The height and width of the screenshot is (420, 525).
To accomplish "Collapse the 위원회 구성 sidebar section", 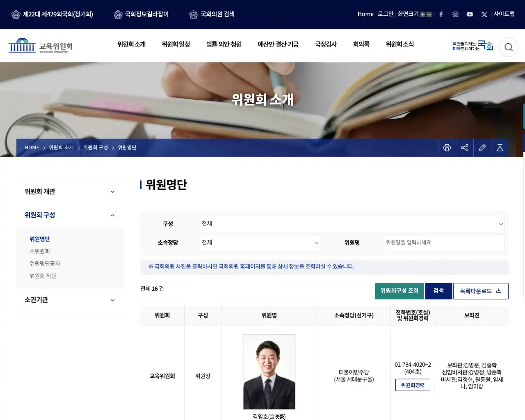I will click(70, 215).
